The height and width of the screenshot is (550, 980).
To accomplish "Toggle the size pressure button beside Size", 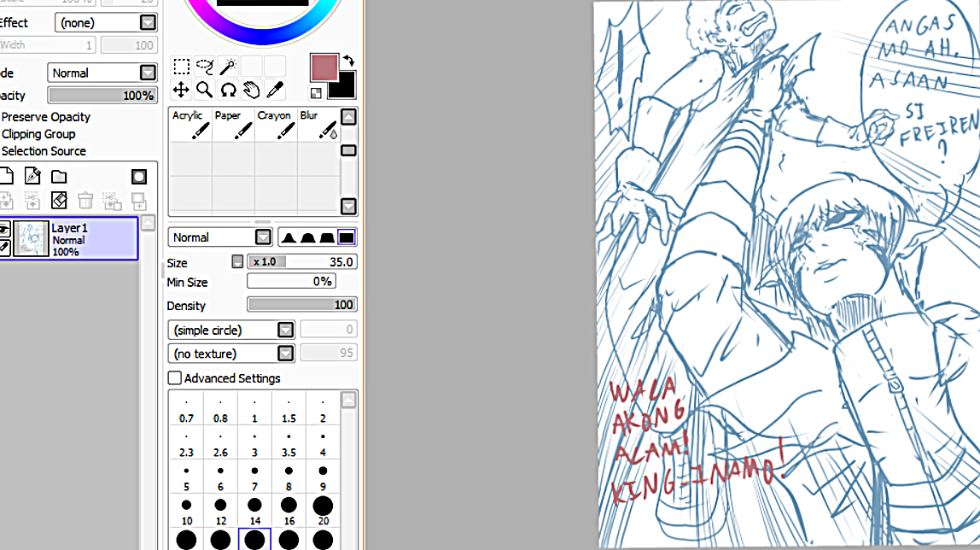I will coord(237,262).
